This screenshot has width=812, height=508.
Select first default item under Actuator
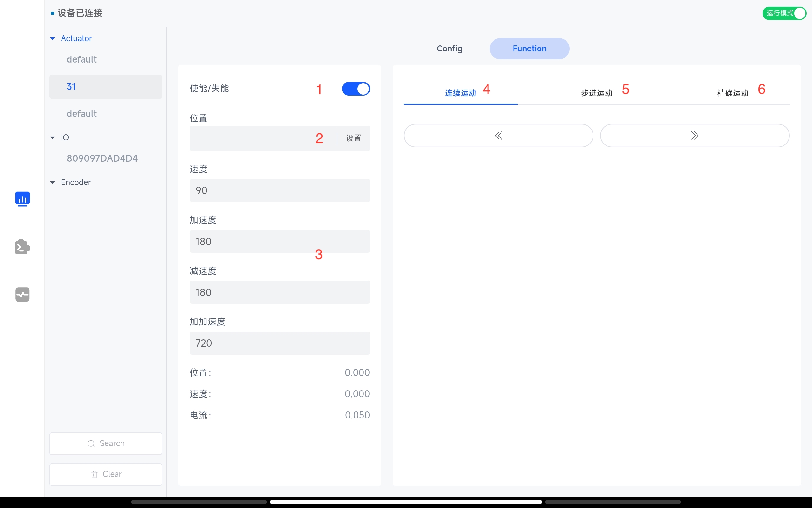[x=82, y=59]
